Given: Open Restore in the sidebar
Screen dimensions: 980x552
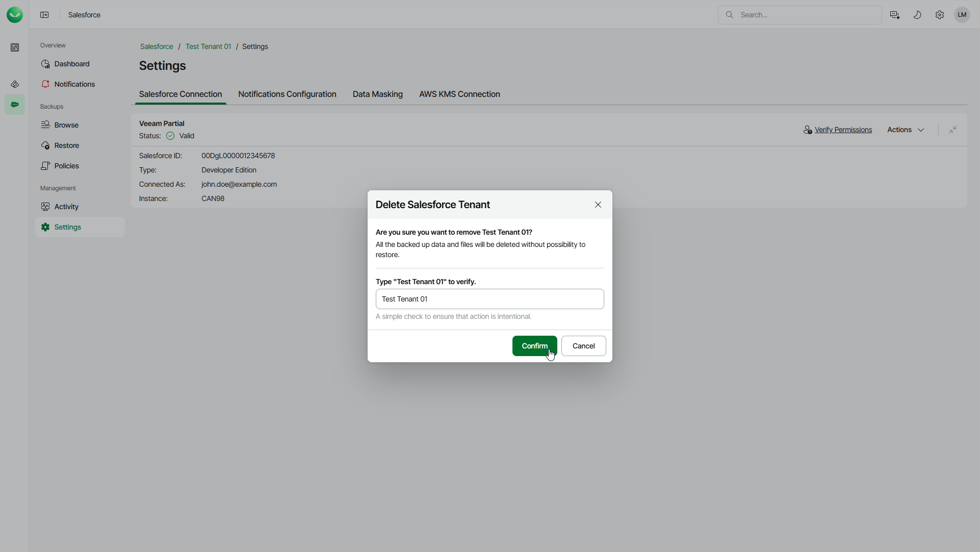Looking at the screenshot, I should coord(67,145).
